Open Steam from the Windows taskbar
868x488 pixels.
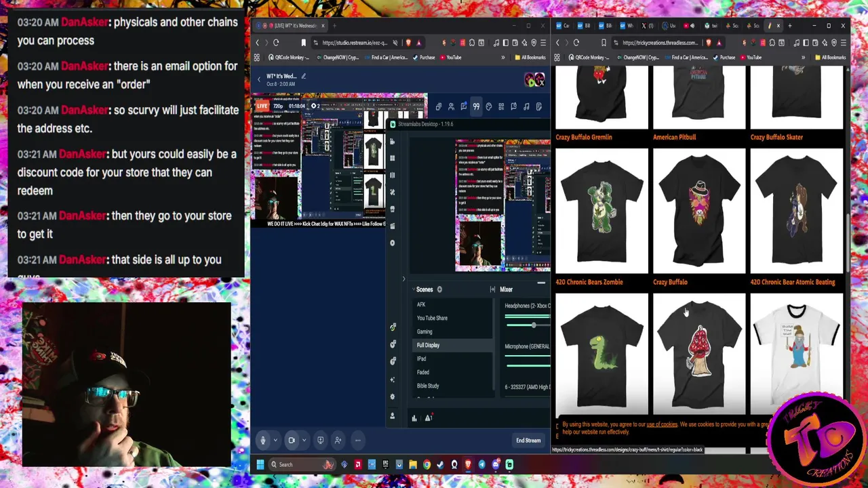tap(440, 464)
